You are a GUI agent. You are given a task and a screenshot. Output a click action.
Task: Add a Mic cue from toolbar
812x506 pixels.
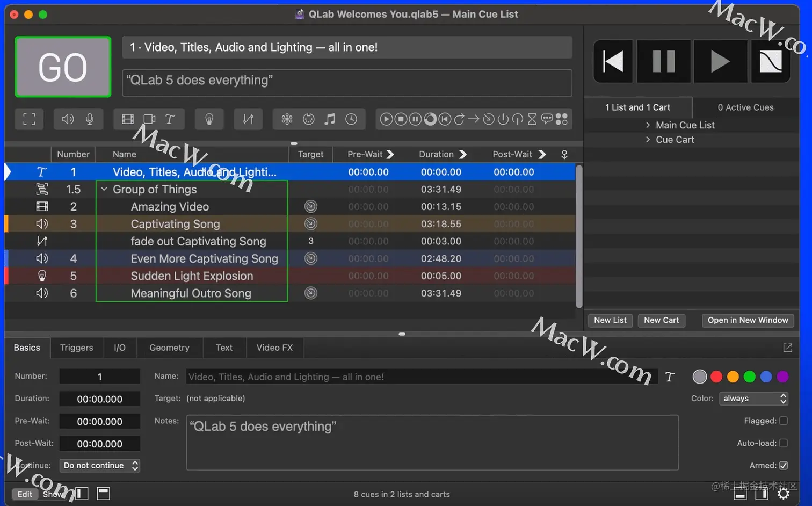click(x=90, y=119)
